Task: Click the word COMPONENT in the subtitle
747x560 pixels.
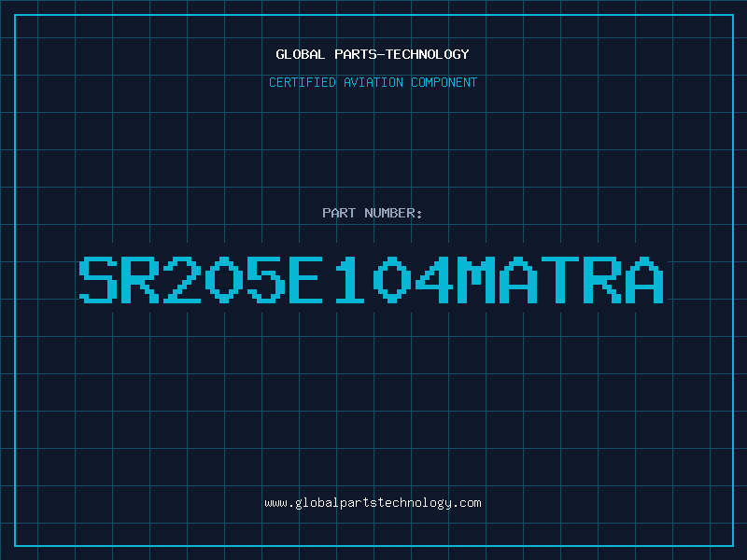Action: tap(443, 82)
